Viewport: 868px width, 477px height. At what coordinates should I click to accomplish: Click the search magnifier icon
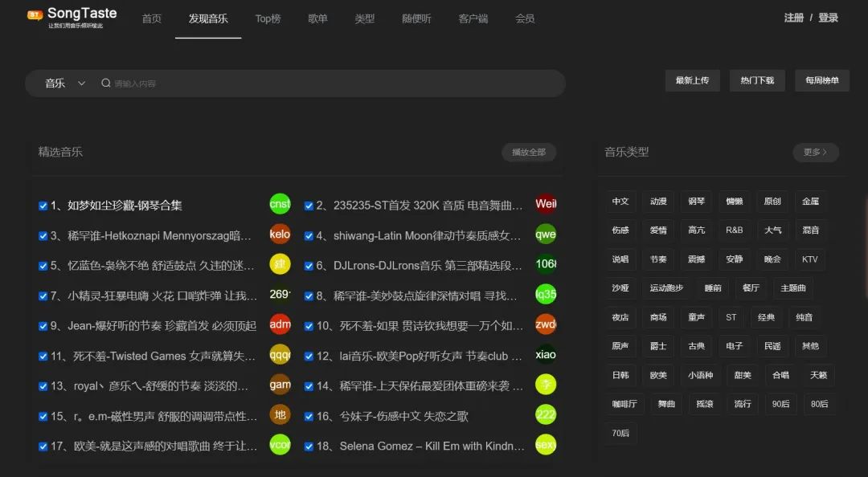coord(105,82)
